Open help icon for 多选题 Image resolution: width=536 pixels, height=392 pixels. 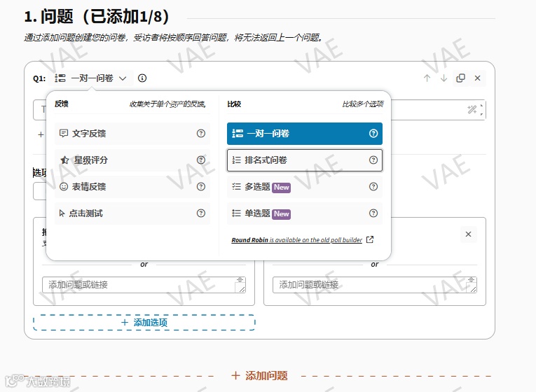373,187
